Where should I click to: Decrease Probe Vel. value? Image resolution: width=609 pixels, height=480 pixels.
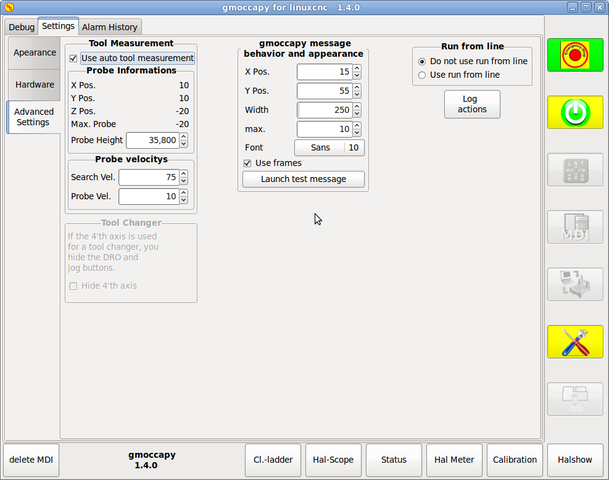point(184,200)
